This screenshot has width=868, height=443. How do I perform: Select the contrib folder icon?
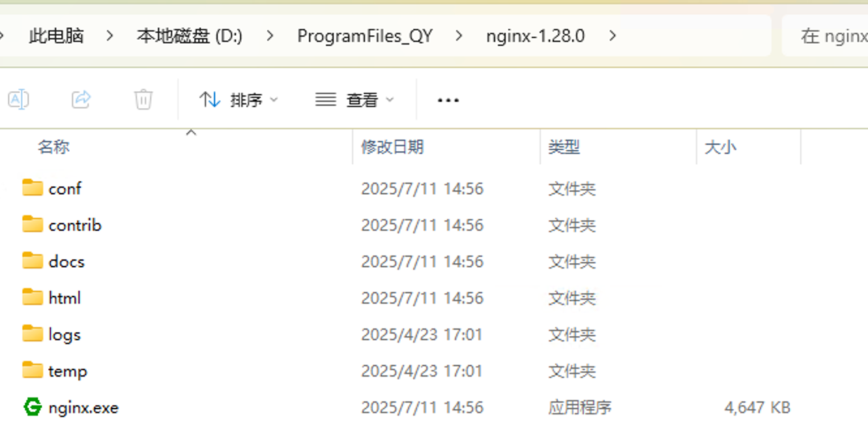(x=33, y=224)
